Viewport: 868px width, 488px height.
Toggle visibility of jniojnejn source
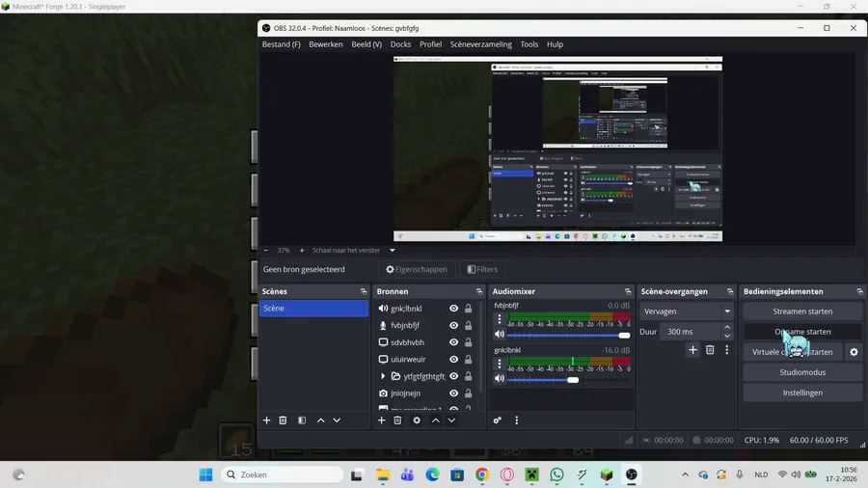coord(454,393)
